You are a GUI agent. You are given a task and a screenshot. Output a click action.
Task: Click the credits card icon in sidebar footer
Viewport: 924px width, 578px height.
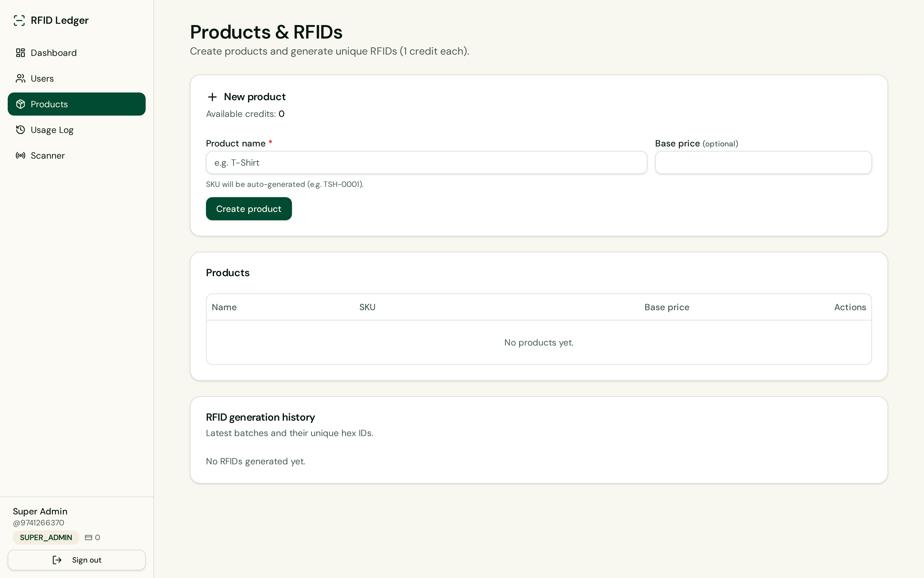coord(89,538)
